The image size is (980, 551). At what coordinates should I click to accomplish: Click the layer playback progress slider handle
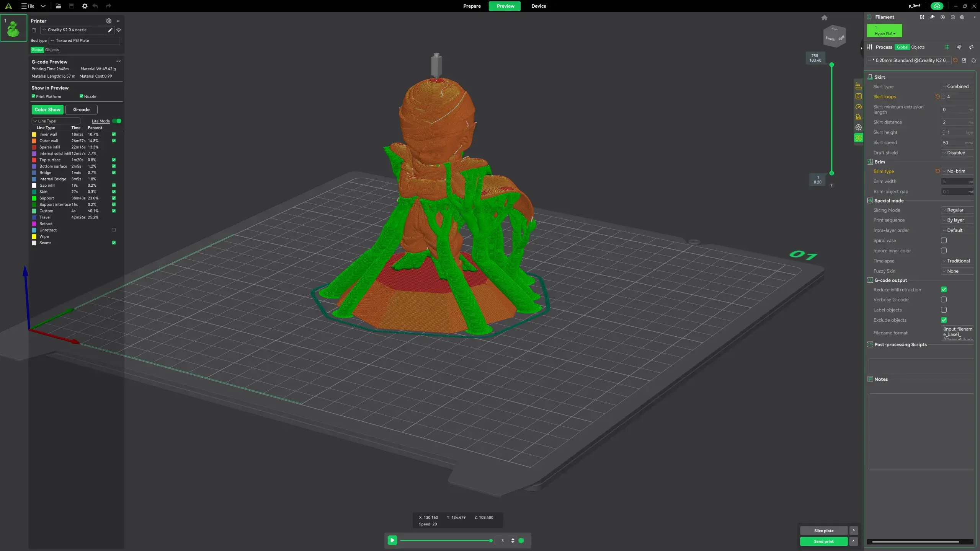491,541
